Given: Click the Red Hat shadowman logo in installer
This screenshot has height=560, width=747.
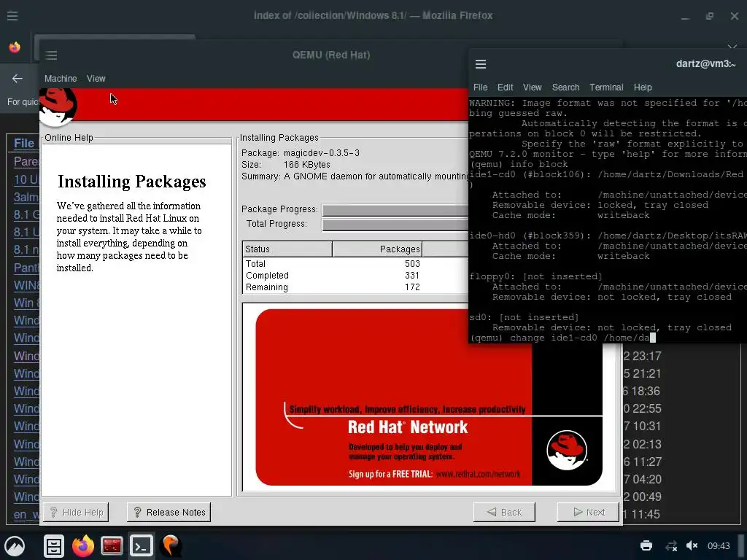Looking at the screenshot, I should pos(58,106).
